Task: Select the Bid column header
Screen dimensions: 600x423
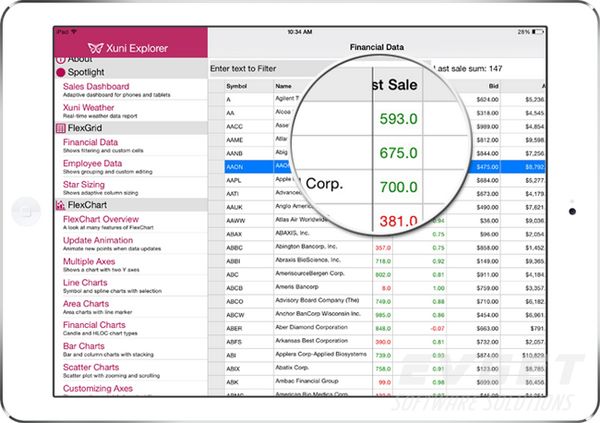Action: [x=476, y=86]
